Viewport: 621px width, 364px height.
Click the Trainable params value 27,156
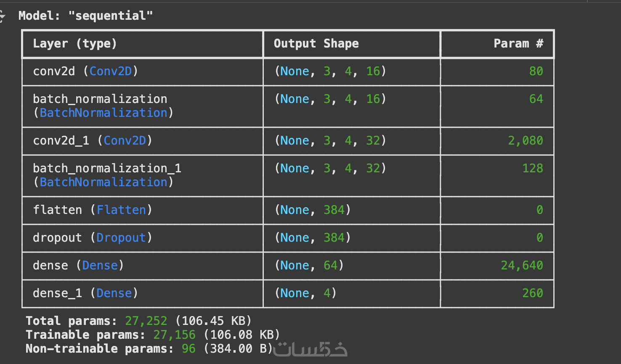pyautogui.click(x=174, y=335)
